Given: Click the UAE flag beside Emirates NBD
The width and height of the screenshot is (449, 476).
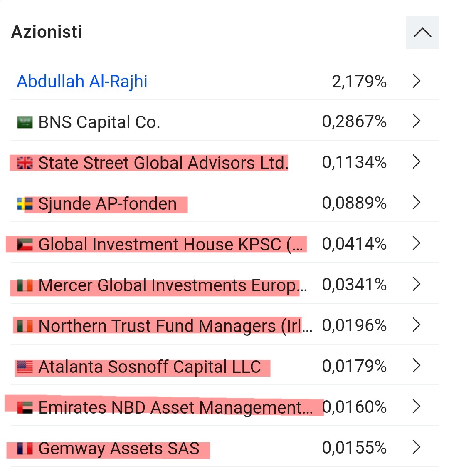Looking at the screenshot, I should [x=25, y=407].
